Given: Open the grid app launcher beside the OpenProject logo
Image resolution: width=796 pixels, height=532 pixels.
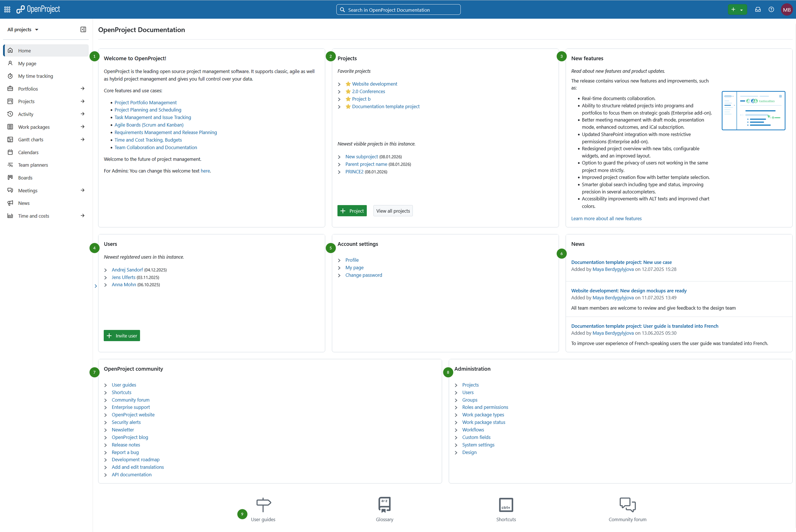Looking at the screenshot, I should (x=7, y=9).
